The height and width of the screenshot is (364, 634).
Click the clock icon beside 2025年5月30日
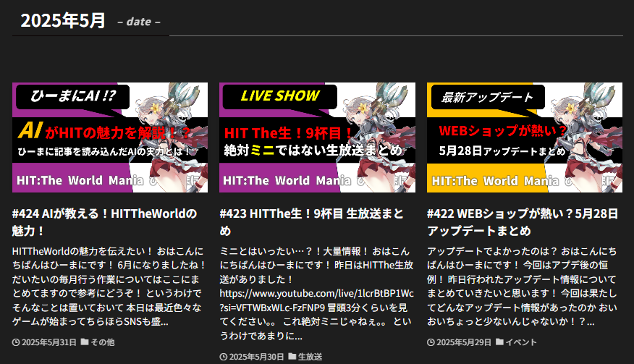(x=224, y=357)
